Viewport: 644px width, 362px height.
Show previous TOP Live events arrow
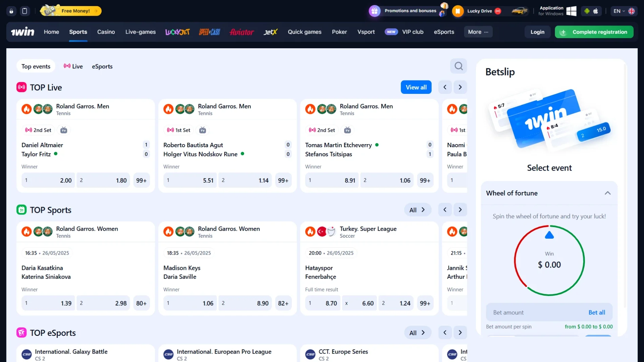(445, 87)
